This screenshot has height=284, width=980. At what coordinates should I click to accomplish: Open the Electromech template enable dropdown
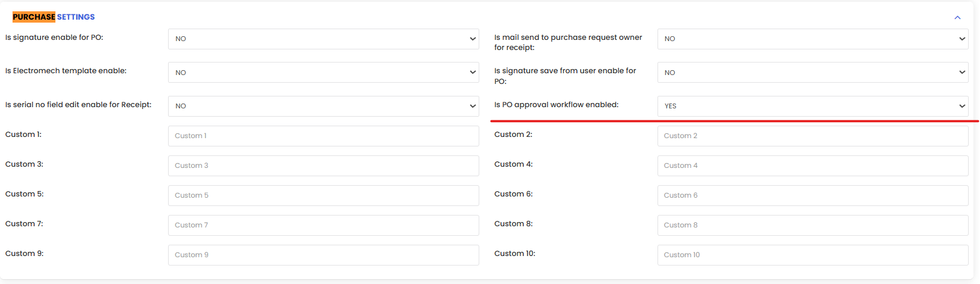[323, 73]
